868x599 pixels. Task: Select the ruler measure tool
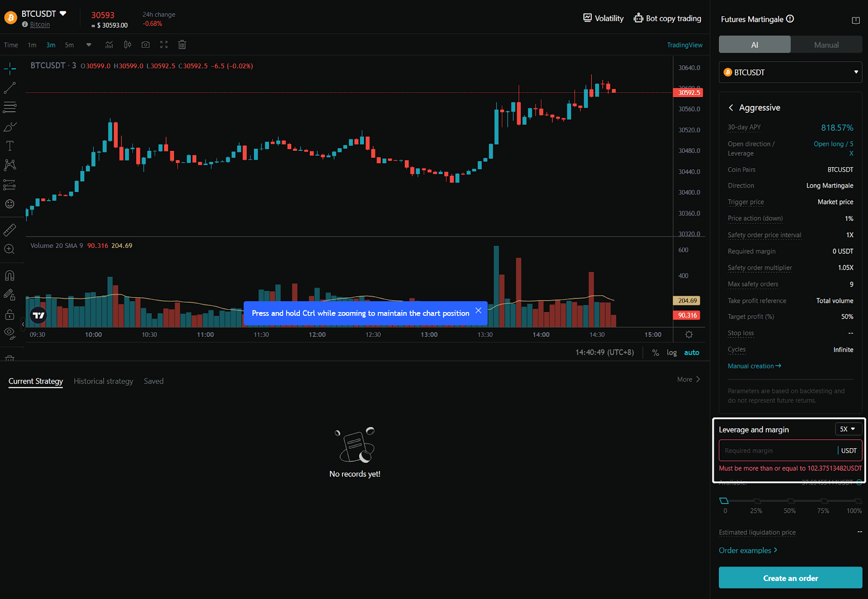click(10, 230)
